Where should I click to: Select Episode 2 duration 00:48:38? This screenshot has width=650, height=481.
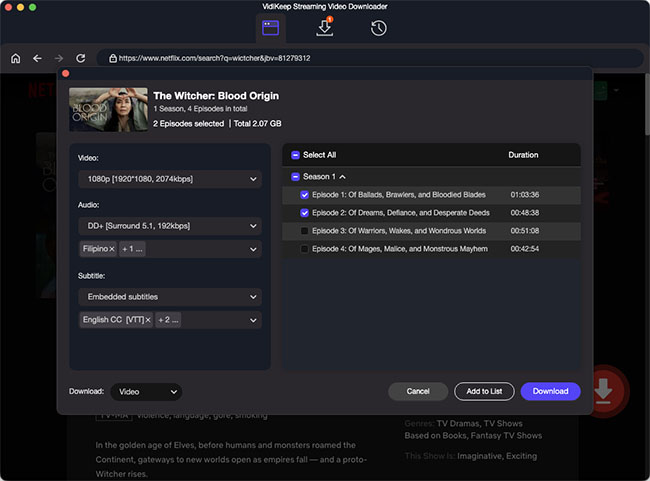click(524, 213)
